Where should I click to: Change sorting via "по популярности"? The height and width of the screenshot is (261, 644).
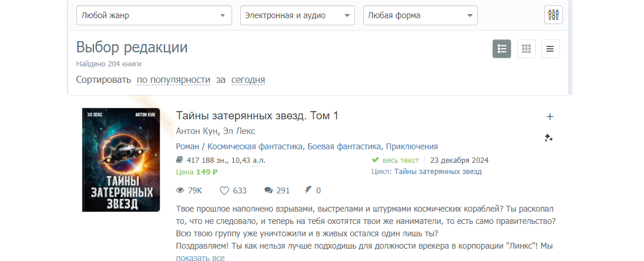click(x=173, y=80)
